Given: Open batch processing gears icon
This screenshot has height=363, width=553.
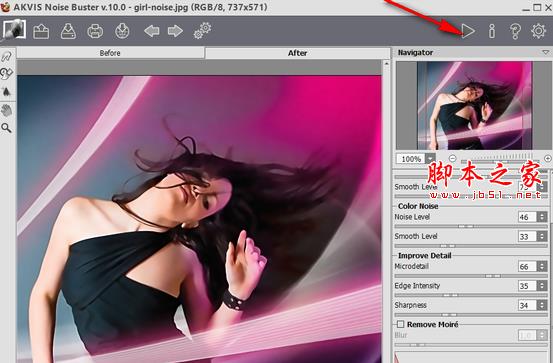Looking at the screenshot, I should [x=202, y=31].
